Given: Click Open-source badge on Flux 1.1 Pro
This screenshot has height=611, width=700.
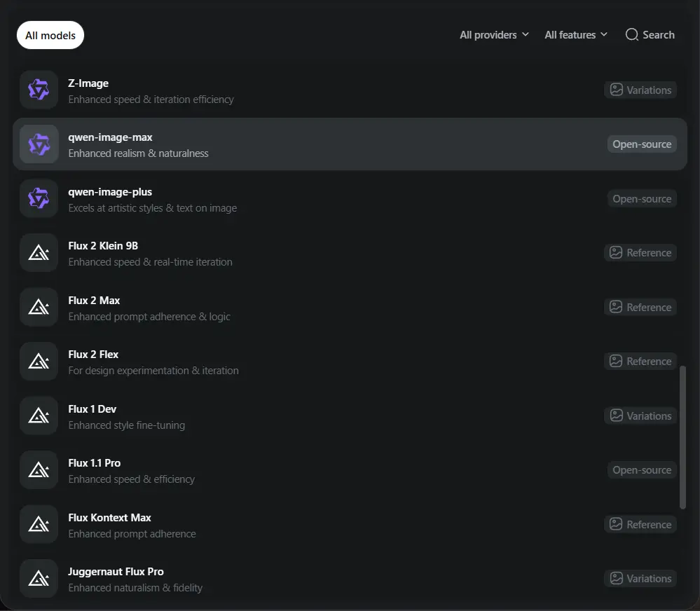Looking at the screenshot, I should 642,470.
